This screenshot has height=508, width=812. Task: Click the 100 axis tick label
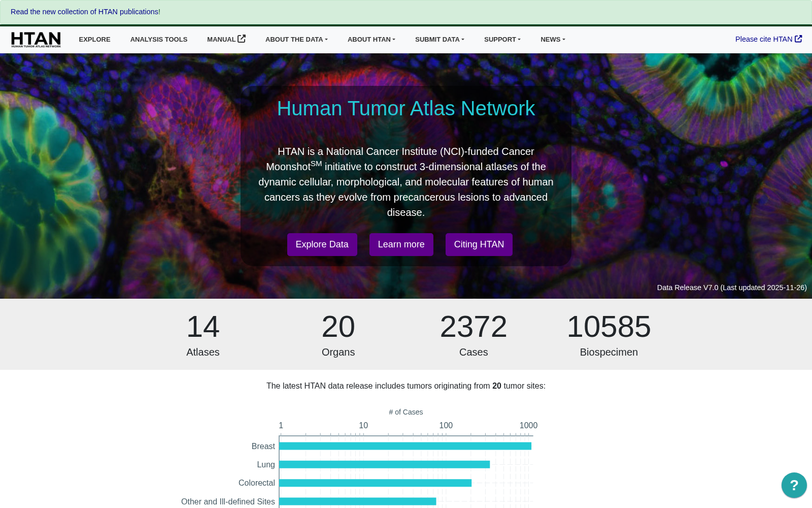click(446, 425)
